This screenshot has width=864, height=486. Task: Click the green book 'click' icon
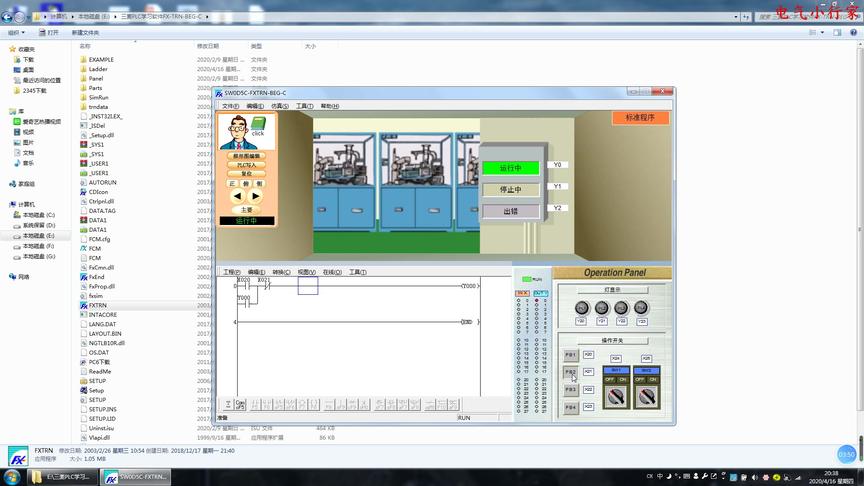[x=258, y=125]
